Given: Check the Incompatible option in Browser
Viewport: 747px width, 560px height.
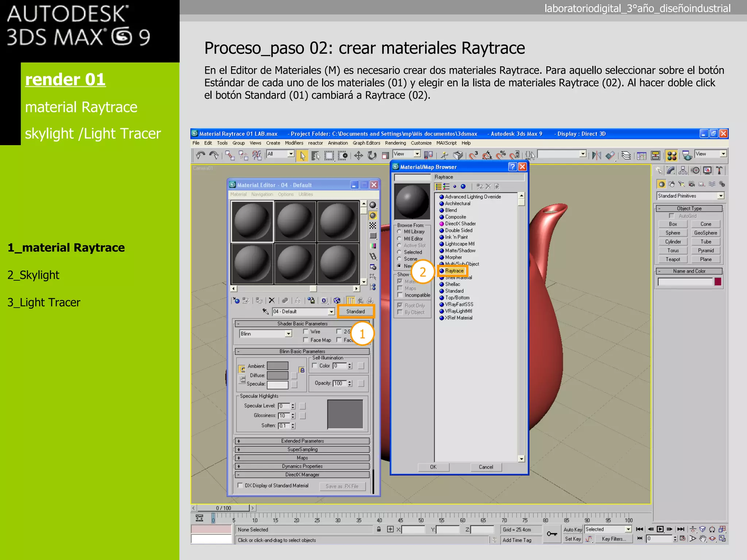Looking at the screenshot, I should pyautogui.click(x=400, y=295).
